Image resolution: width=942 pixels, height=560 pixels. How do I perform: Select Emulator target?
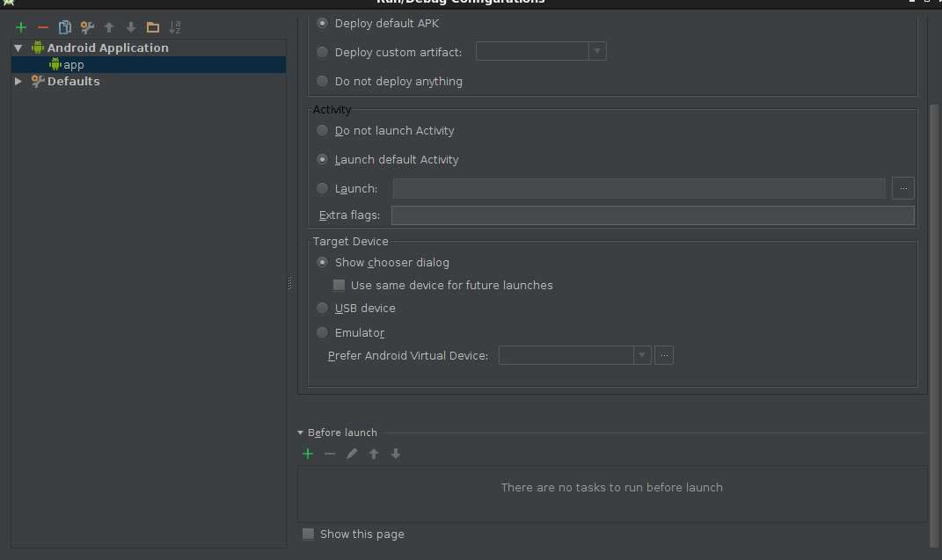pyautogui.click(x=323, y=332)
